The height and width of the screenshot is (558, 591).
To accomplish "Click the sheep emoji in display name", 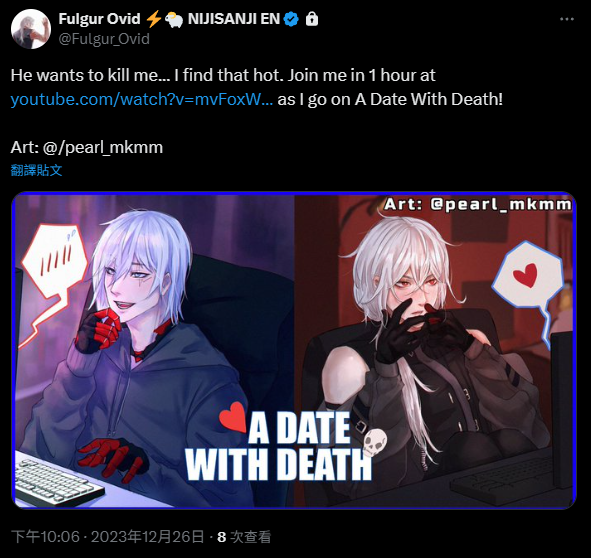I will point(174,19).
